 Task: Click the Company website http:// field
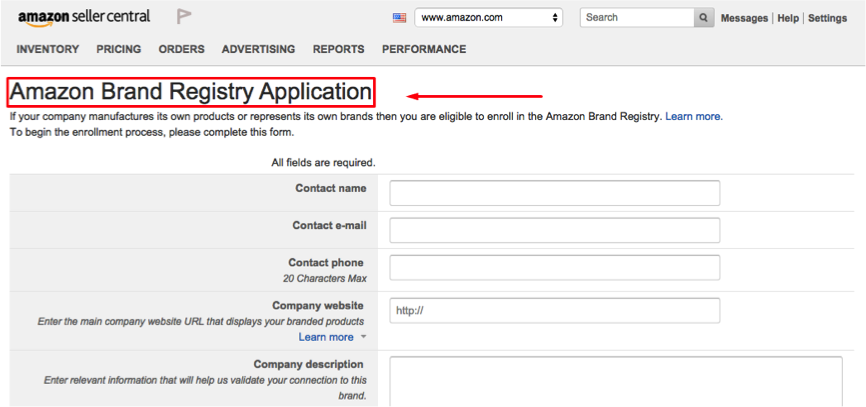pos(555,310)
